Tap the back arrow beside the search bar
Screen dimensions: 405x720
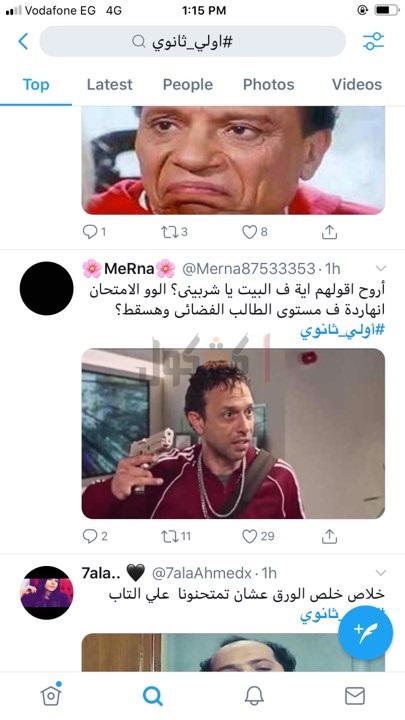[x=23, y=41]
